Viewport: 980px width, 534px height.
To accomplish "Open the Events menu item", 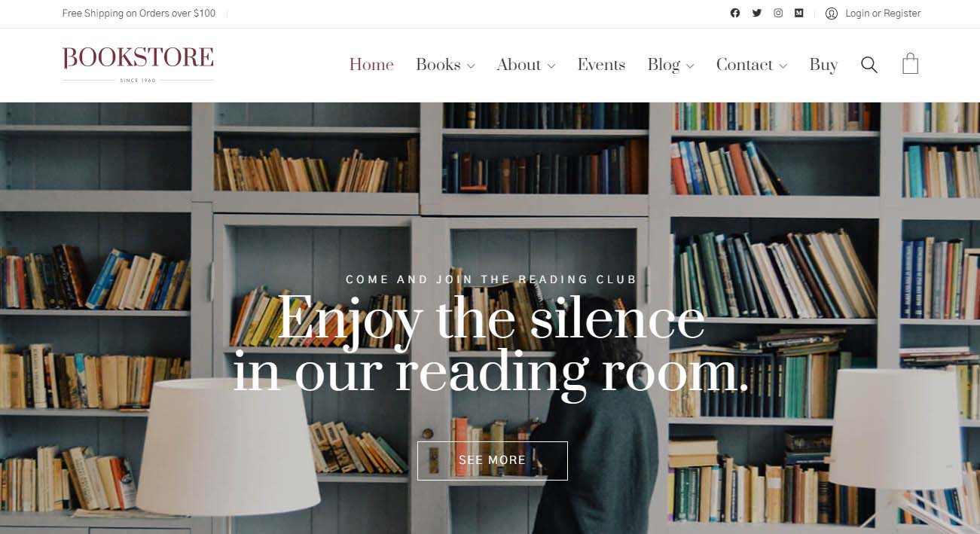I will (x=601, y=65).
